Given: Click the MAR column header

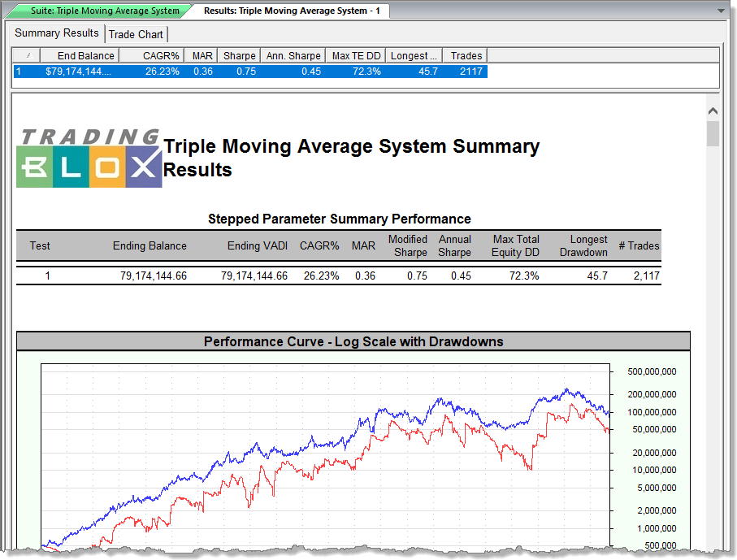Looking at the screenshot, I should point(202,55).
